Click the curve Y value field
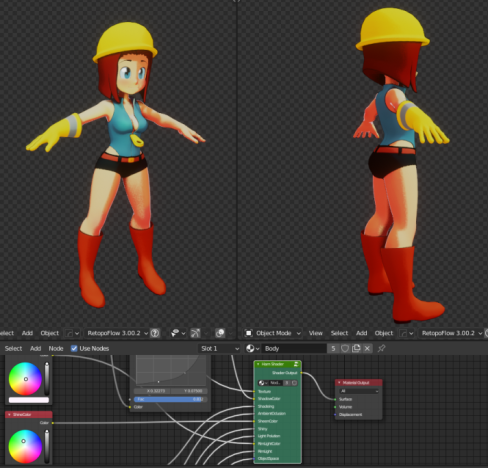 [x=189, y=391]
